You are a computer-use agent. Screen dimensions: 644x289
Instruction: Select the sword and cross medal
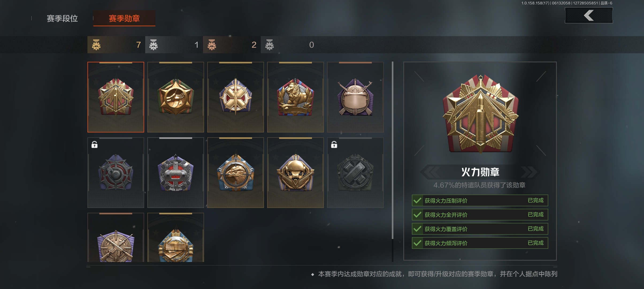(235, 97)
